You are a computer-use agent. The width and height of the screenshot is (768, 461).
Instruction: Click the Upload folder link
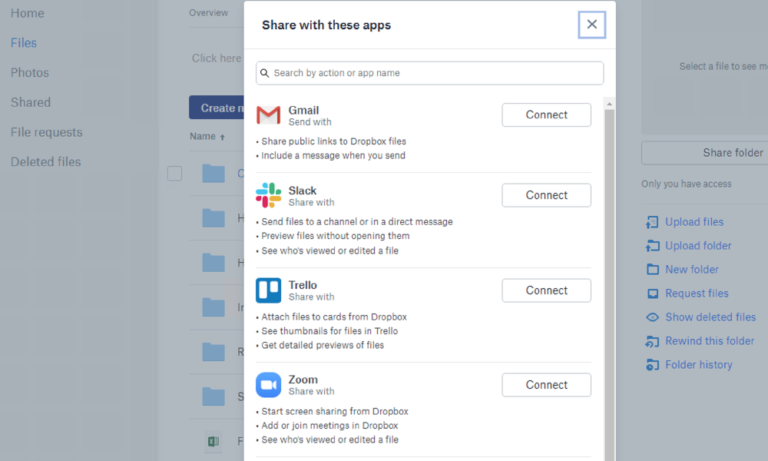click(698, 245)
